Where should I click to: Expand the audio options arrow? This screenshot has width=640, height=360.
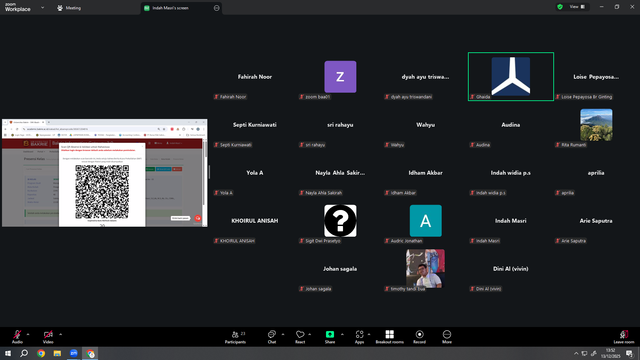28,334
